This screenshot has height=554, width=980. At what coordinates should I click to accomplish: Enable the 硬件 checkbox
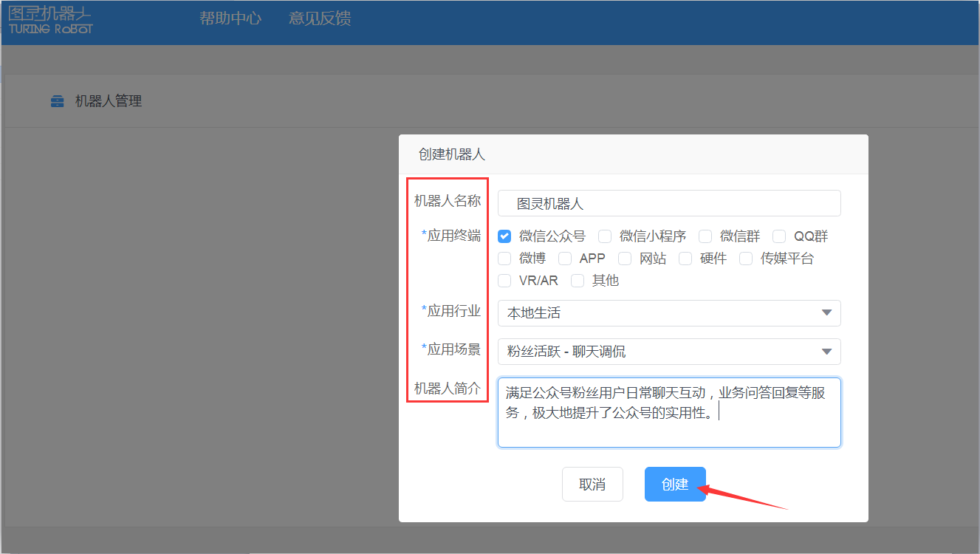(685, 259)
